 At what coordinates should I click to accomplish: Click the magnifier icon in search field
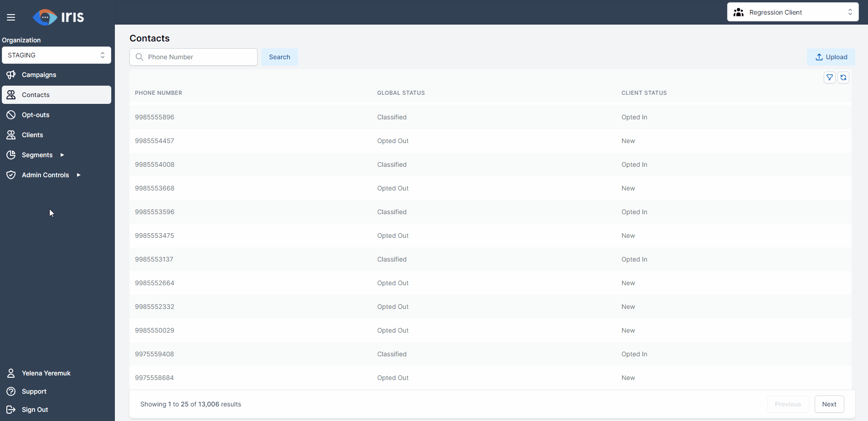[x=139, y=57]
